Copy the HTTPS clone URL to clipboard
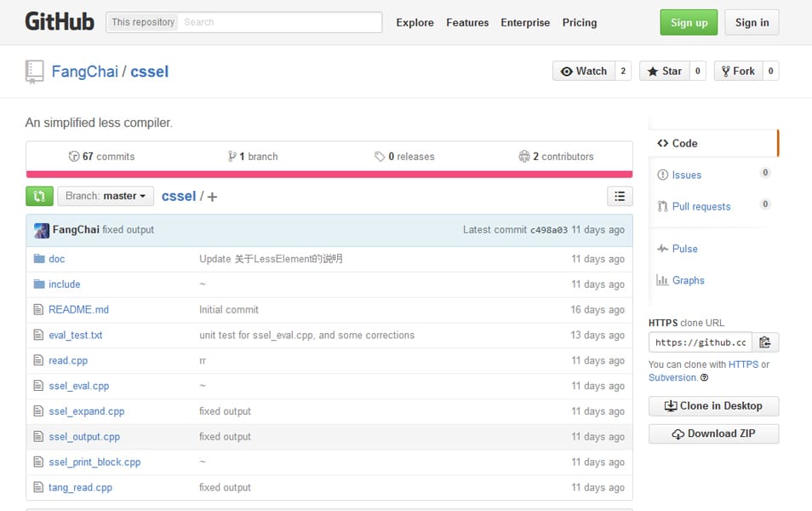This screenshot has width=812, height=511. coord(765,342)
